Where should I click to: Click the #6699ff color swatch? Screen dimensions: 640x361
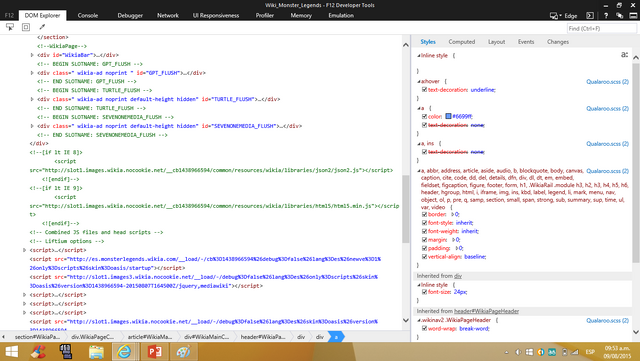point(448,116)
